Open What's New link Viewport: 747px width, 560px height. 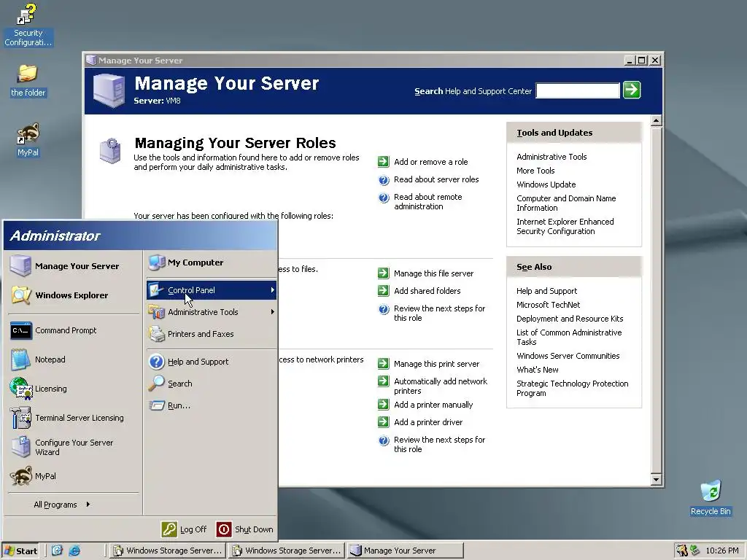pyautogui.click(x=538, y=370)
